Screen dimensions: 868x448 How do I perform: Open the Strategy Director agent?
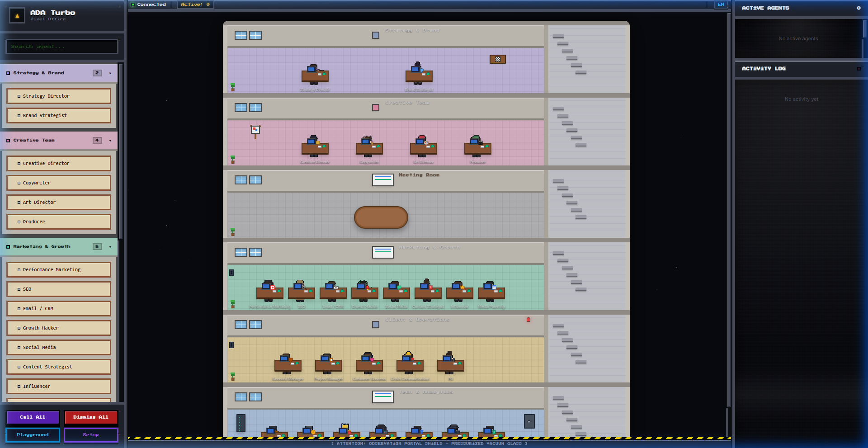59,96
